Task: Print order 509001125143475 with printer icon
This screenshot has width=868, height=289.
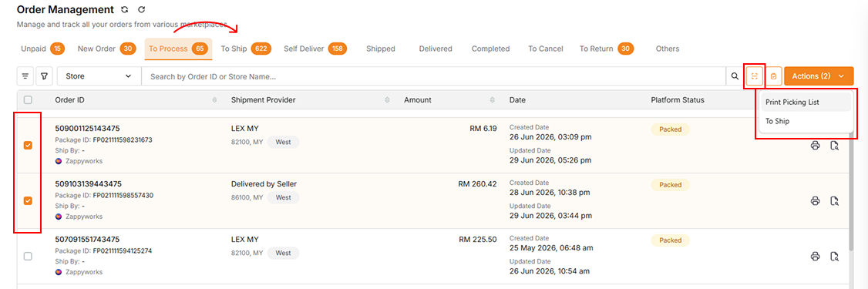Action: (815, 146)
